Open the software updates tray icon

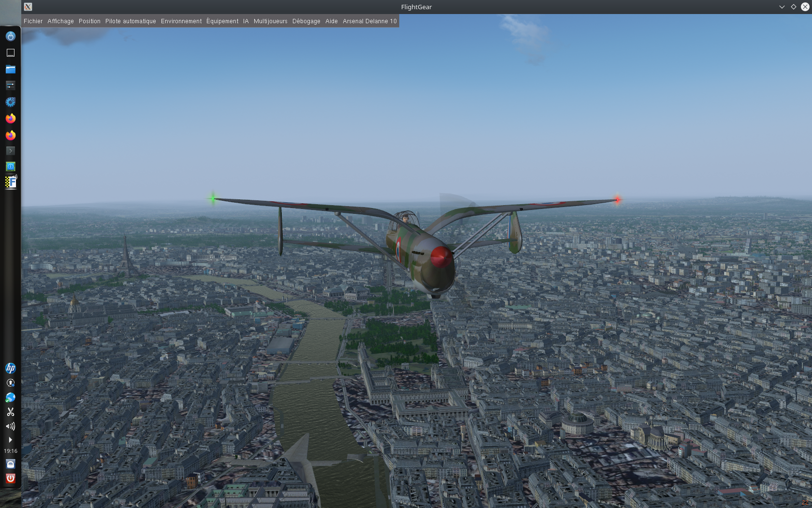point(11,383)
